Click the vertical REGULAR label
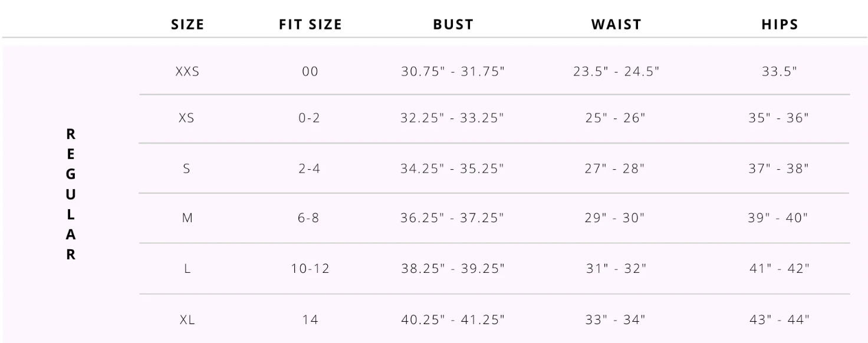This screenshot has height=343, width=868. coord(71,195)
